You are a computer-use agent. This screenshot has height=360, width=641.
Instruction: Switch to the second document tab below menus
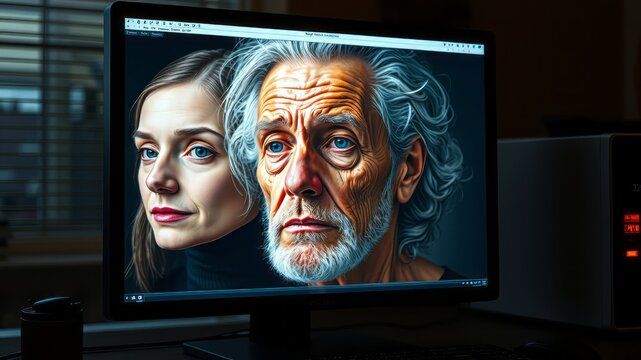coord(144,34)
